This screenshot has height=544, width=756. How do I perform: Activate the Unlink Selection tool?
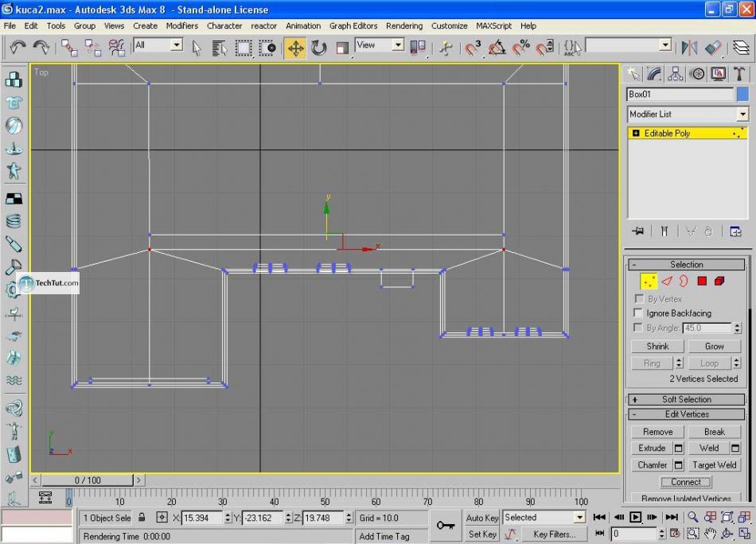93,48
